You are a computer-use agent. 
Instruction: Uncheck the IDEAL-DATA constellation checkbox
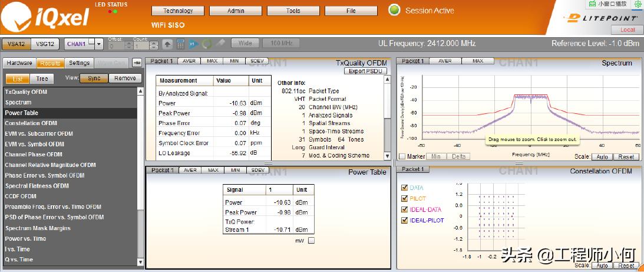tap(404, 209)
